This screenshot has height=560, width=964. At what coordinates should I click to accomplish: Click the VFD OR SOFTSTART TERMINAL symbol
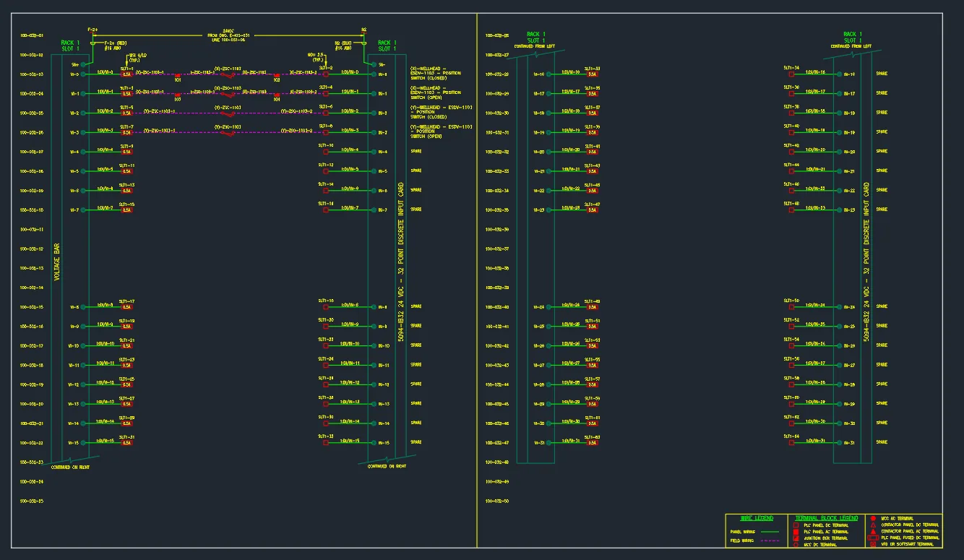click(873, 544)
